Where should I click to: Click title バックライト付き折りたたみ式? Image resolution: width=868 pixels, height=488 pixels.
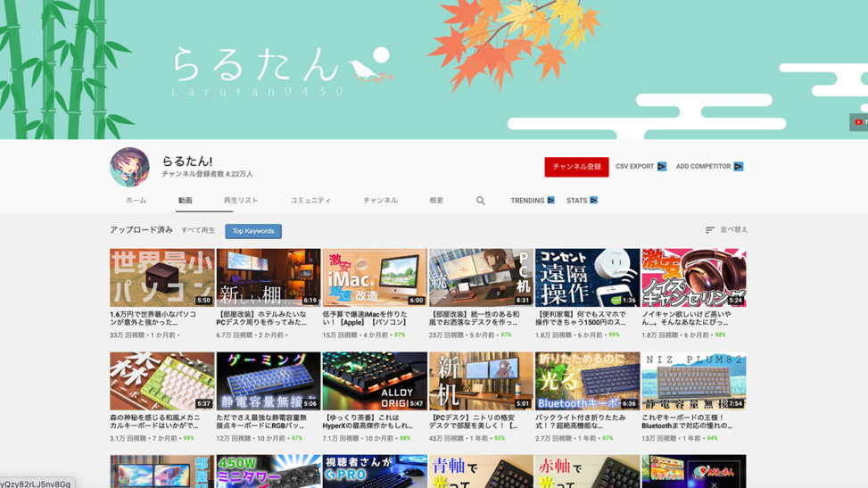tap(580, 421)
